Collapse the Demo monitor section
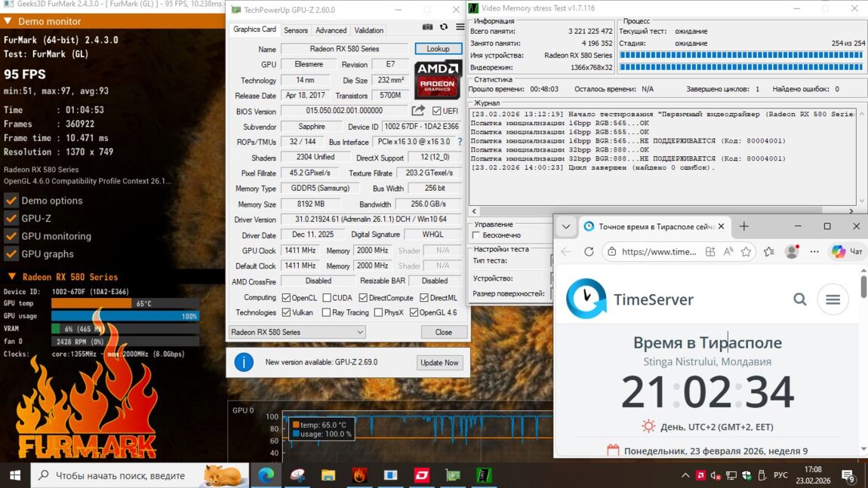This screenshot has width=868, height=488. 9,22
